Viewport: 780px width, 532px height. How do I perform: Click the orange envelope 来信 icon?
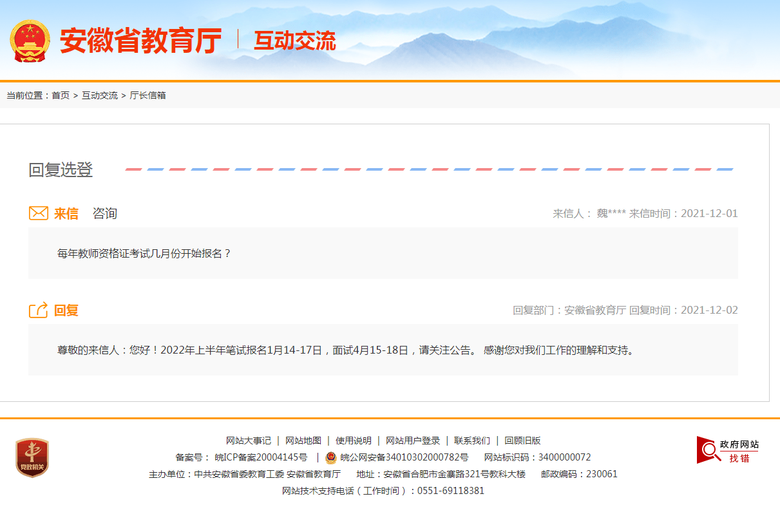[39, 213]
